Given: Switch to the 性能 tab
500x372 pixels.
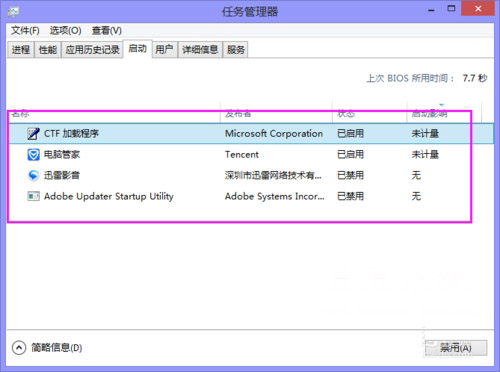Looking at the screenshot, I should tap(48, 50).
